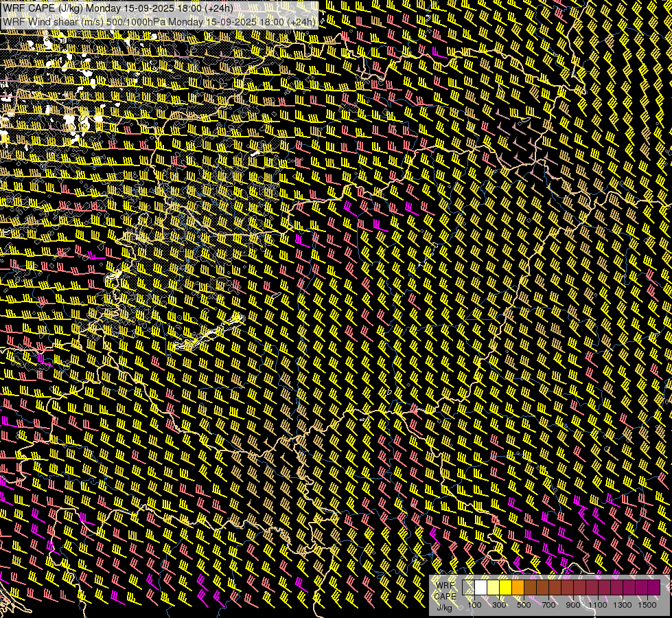
Task: Click the white CAPE legend swatch
Action: pyautogui.click(x=481, y=587)
